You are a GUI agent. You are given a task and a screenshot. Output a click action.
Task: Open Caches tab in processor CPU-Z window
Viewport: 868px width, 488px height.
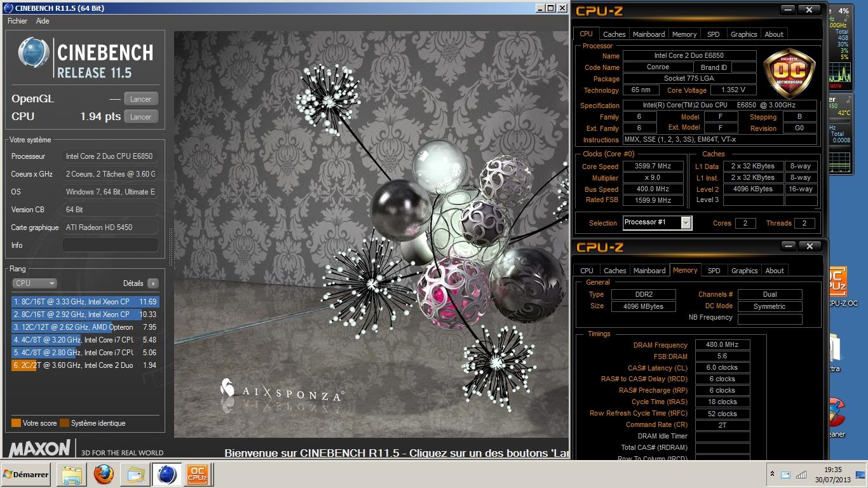pos(614,34)
